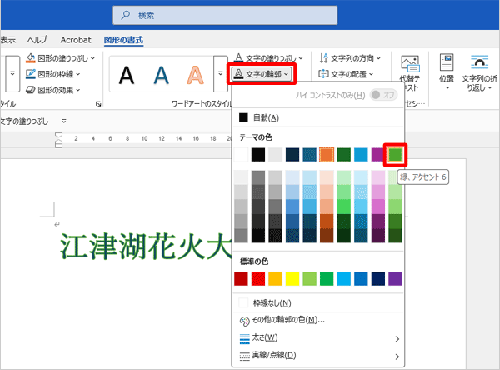Select the black WordArt A style

coord(127,75)
